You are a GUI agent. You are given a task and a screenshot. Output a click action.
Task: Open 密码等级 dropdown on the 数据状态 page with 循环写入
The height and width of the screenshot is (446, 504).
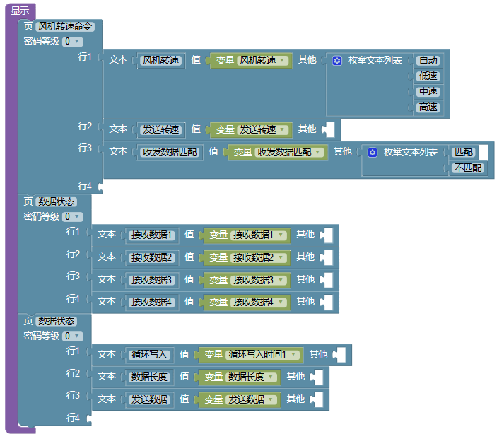(73, 336)
